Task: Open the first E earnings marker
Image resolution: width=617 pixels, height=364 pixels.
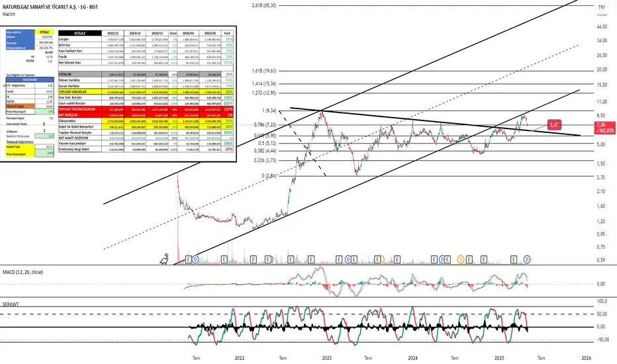Action: click(x=188, y=259)
